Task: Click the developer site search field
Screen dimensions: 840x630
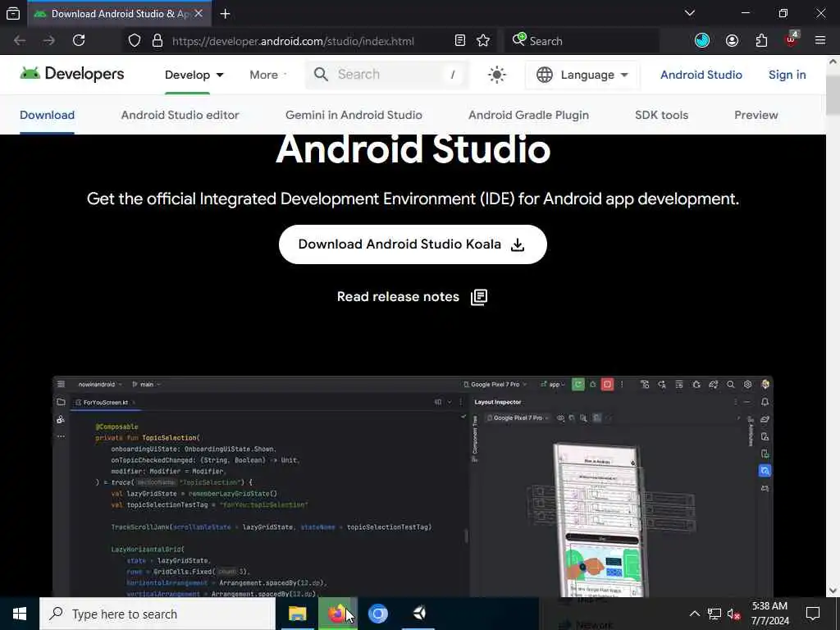Action: pos(387,75)
